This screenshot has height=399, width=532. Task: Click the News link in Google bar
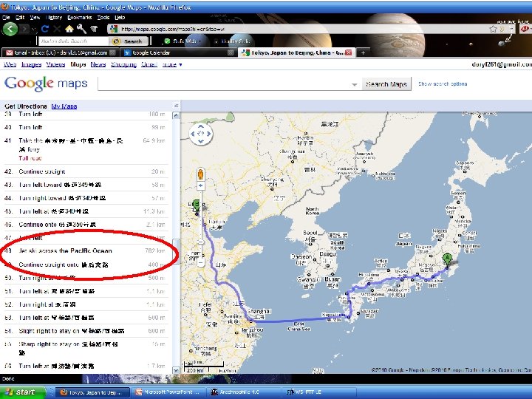(x=98, y=64)
